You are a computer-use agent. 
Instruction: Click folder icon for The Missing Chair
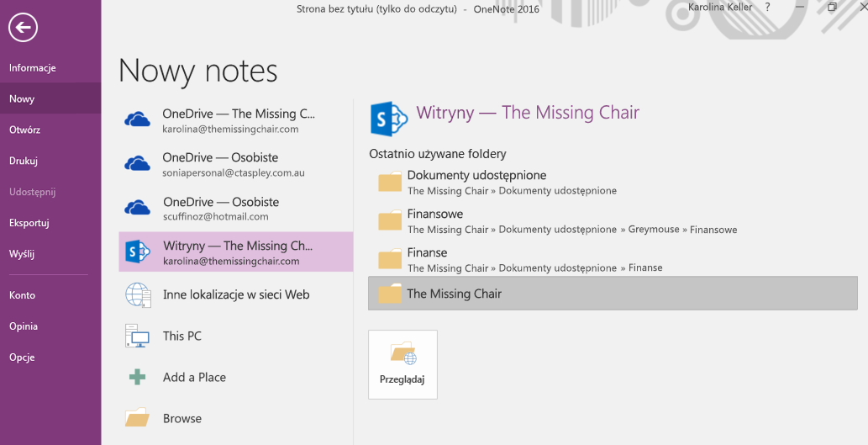coord(390,294)
